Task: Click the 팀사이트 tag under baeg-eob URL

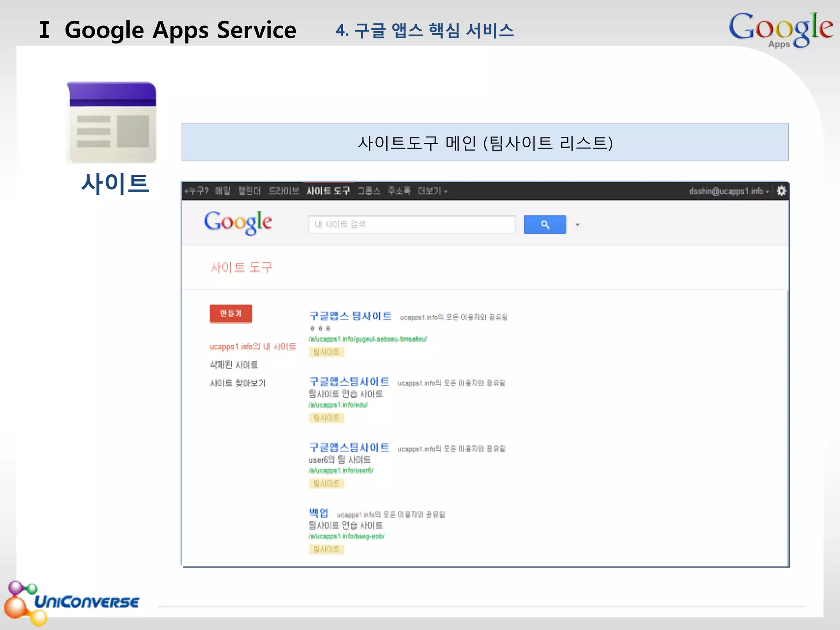Action: (x=326, y=549)
